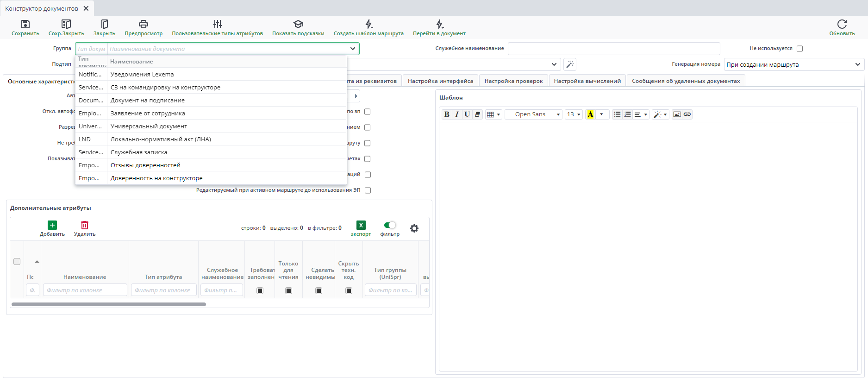This screenshot has width=868, height=378.
Task: Click the magic wand button beside Подтип
Action: [570, 64]
